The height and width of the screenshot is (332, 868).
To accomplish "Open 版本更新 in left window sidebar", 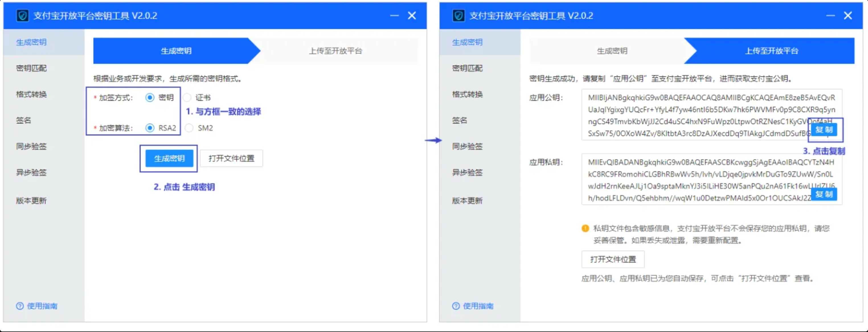I will pos(44,200).
